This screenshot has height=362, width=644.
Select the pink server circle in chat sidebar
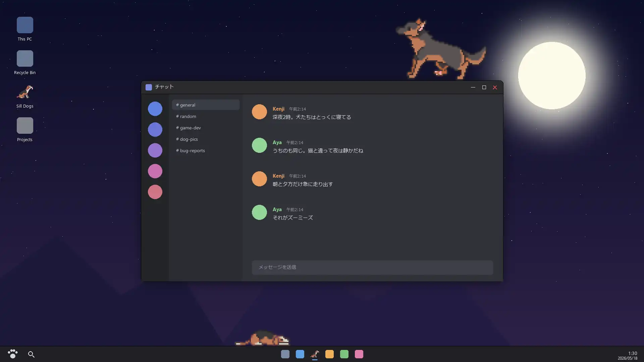(x=155, y=171)
